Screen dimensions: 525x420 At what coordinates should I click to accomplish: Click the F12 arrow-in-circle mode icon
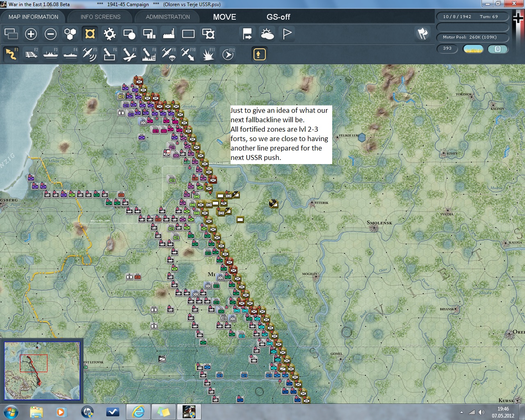pyautogui.click(x=228, y=54)
